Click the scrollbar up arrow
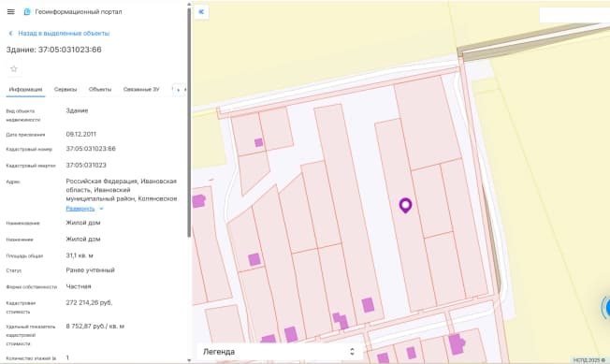Image resolution: width=610 pixels, height=364 pixels. (189, 4)
